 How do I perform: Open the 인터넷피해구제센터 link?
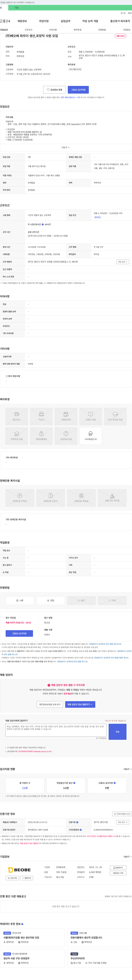pos(34,751)
